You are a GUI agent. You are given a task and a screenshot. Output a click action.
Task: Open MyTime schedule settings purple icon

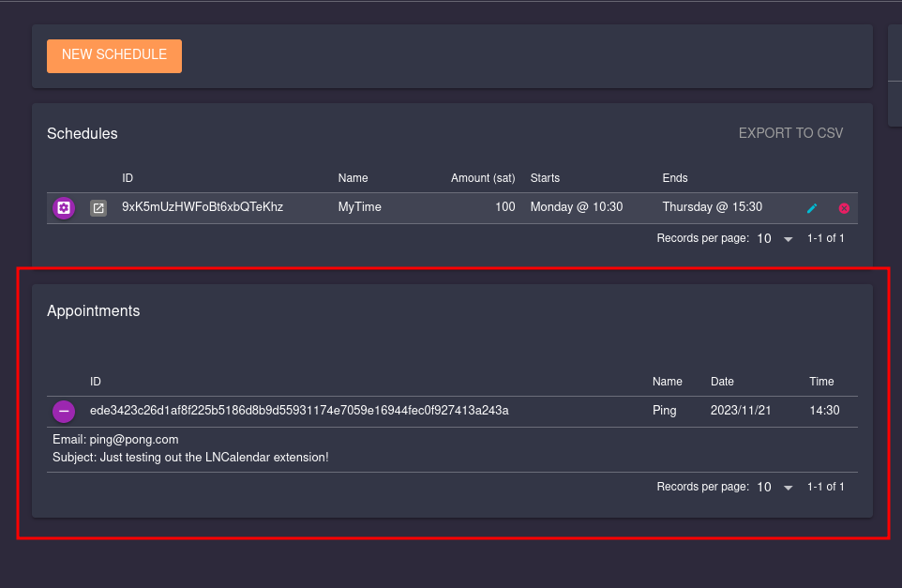tap(64, 207)
